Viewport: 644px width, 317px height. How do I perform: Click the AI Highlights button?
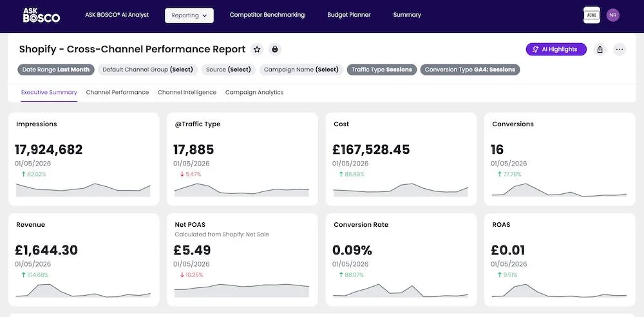coord(556,50)
